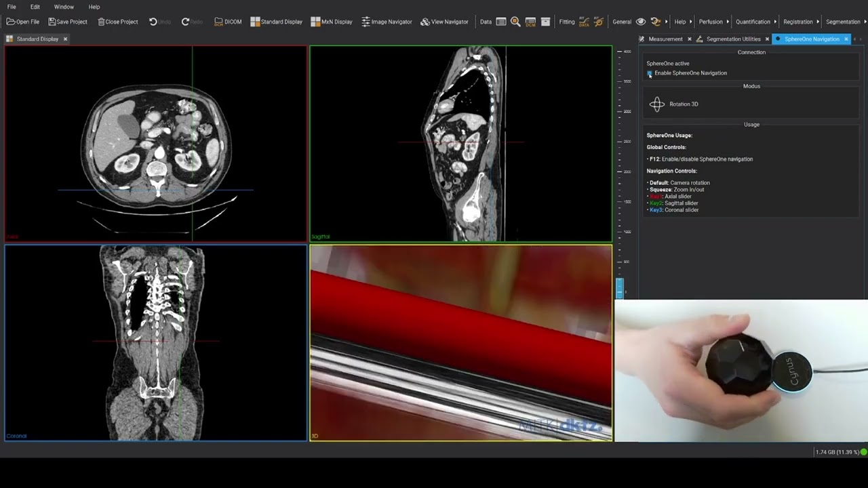Click the Rotation 3D mode icon
Image resolution: width=868 pixels, height=488 pixels.
click(x=657, y=104)
